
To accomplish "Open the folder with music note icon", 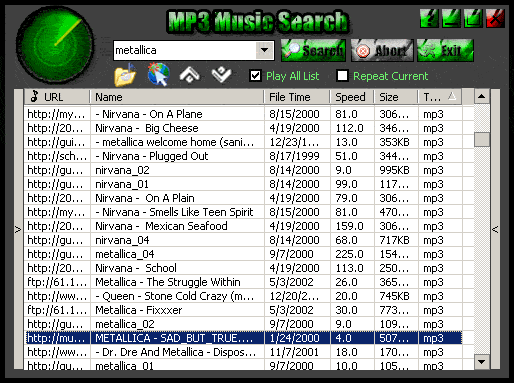I will pos(125,75).
